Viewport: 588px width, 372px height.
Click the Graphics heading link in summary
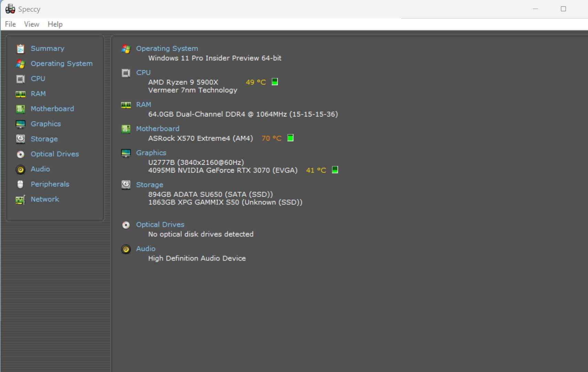click(151, 153)
